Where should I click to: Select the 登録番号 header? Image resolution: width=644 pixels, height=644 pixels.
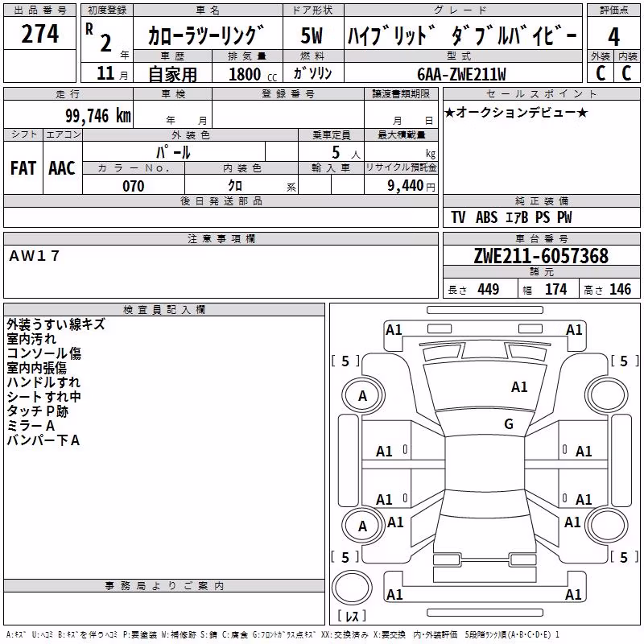pyautogui.click(x=288, y=93)
